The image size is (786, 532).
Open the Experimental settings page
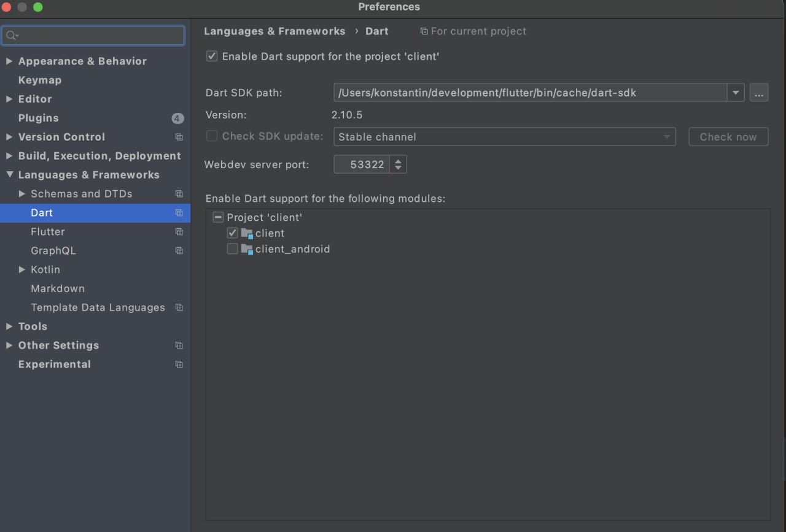tap(55, 364)
